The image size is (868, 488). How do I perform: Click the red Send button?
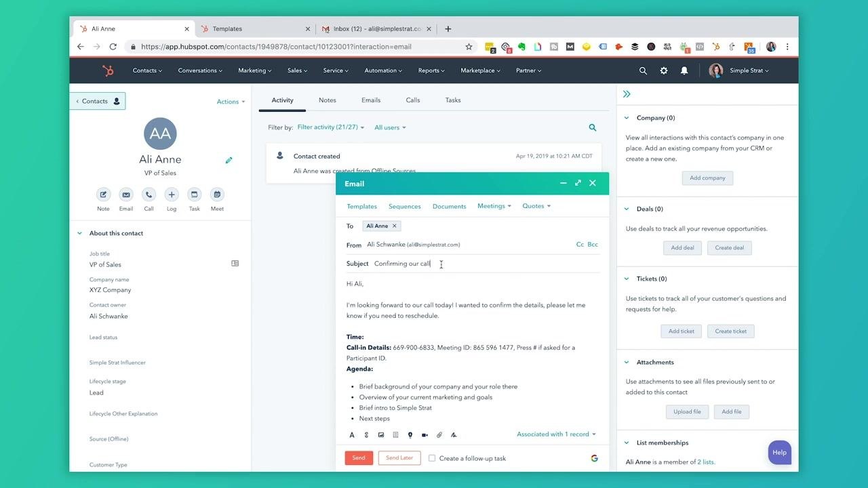(359, 458)
